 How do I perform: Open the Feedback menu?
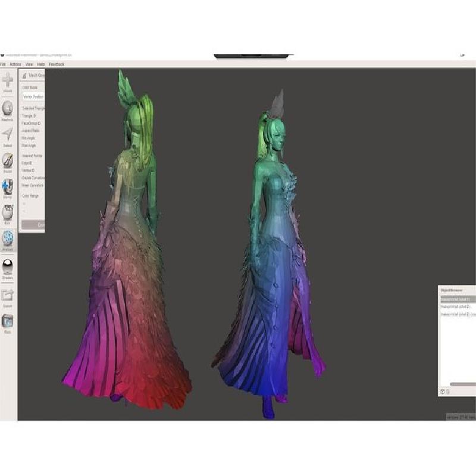click(x=57, y=64)
